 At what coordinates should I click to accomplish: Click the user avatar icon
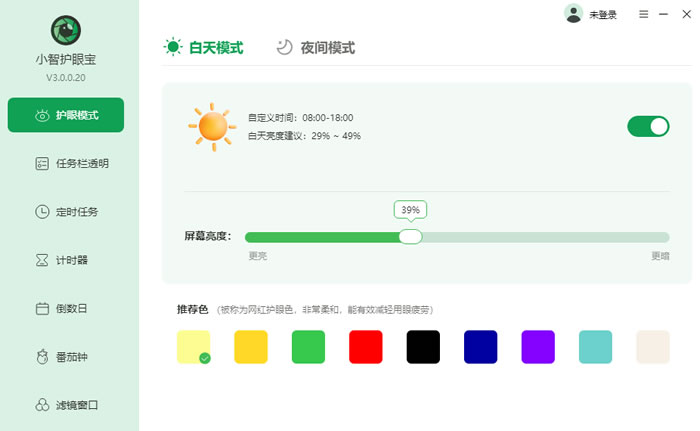click(x=573, y=14)
